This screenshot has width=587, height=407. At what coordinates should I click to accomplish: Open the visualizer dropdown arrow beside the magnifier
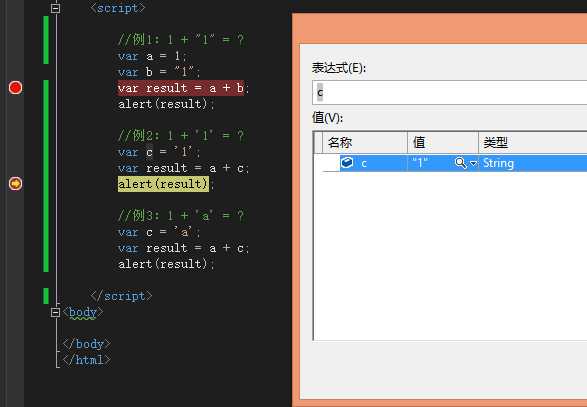click(473, 163)
